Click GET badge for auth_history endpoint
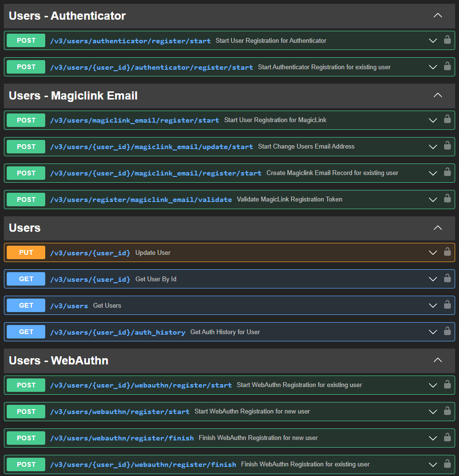 26,332
